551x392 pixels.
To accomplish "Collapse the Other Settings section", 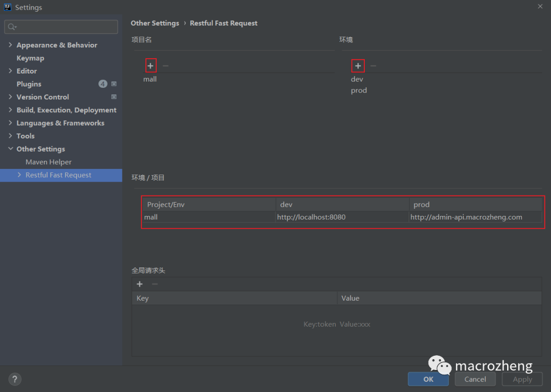I will coord(11,149).
